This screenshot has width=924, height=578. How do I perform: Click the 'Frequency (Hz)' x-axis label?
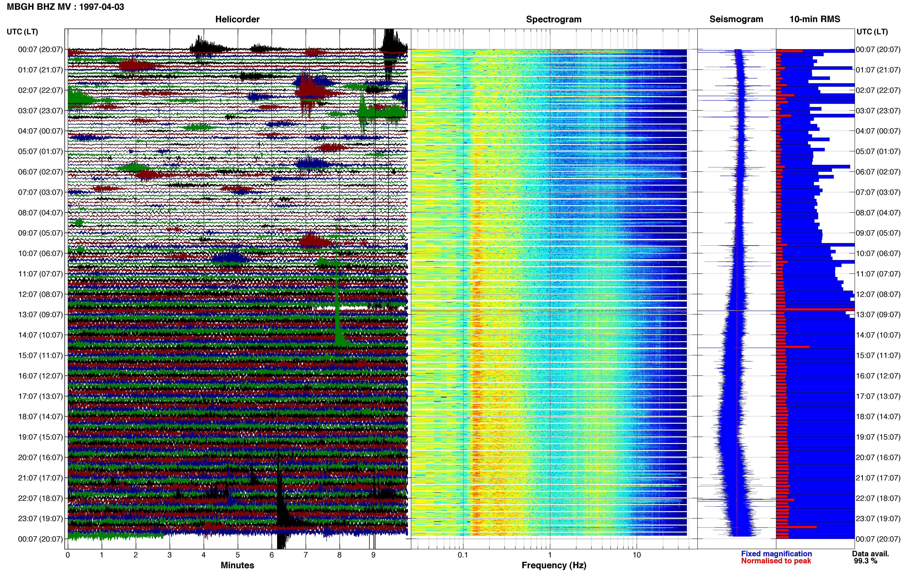click(554, 565)
